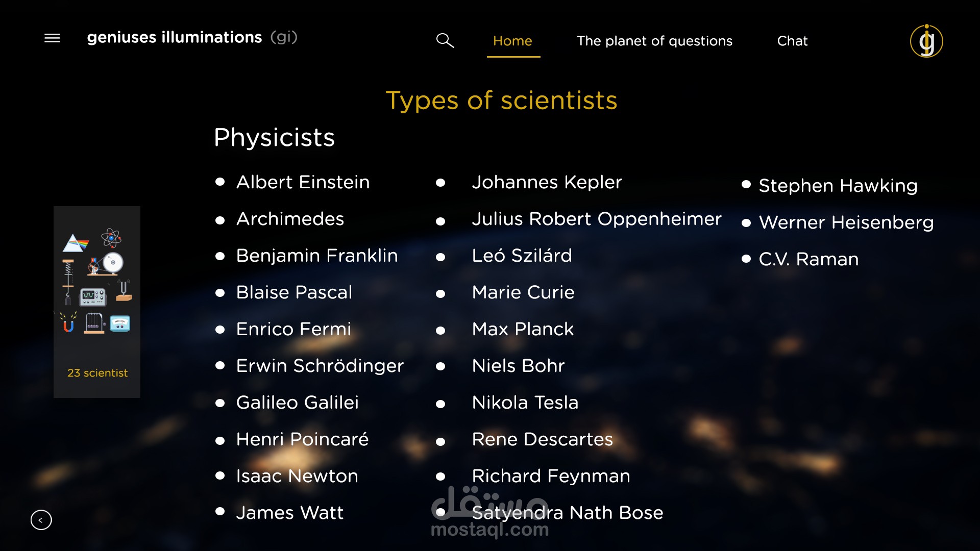The height and width of the screenshot is (551, 980).
Task: Open Werner Heisenberg's entry
Action: pos(846,222)
